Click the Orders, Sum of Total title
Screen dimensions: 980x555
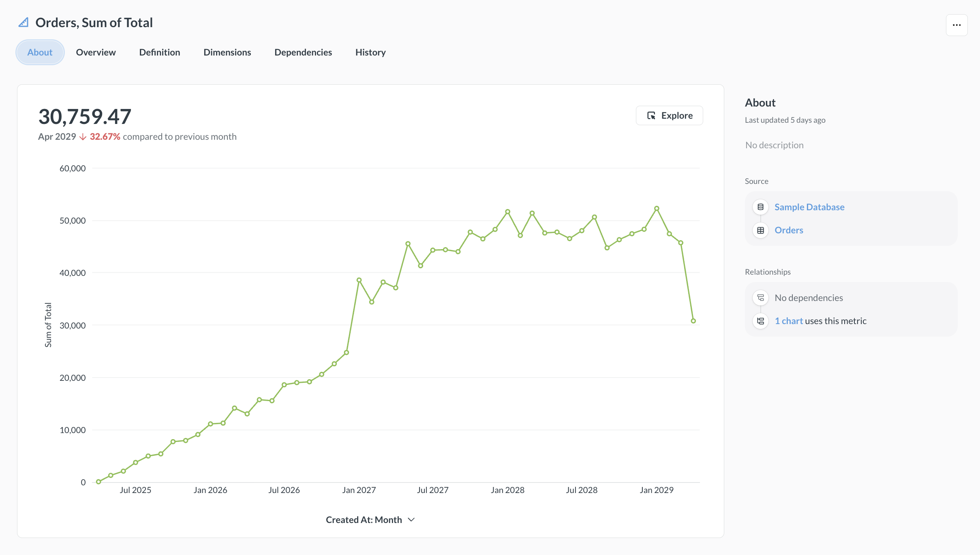[94, 23]
